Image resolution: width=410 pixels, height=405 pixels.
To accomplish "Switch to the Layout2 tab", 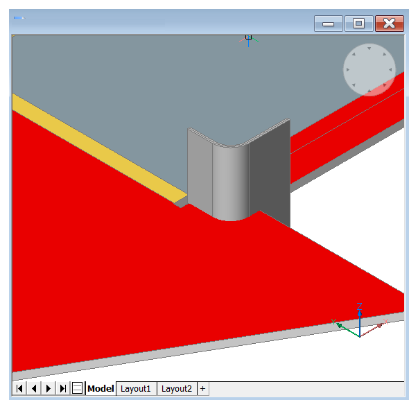I will [x=177, y=389].
